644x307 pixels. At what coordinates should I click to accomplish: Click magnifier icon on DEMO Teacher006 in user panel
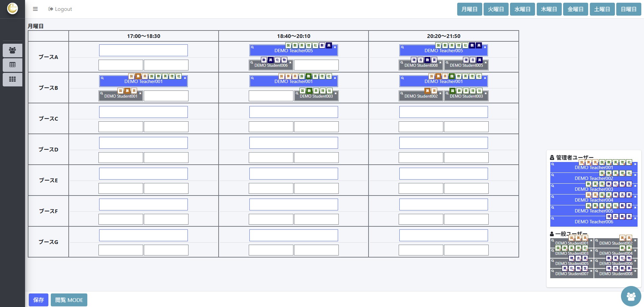coord(553,218)
